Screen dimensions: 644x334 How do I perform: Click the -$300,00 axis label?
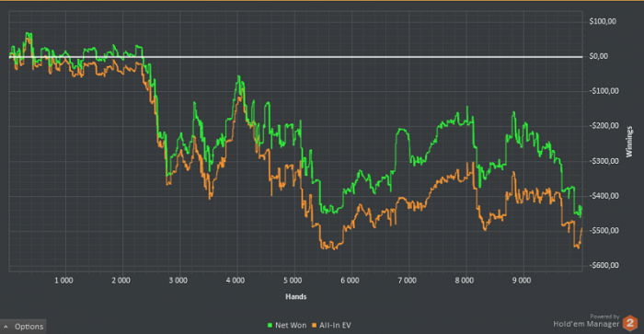[x=604, y=161]
